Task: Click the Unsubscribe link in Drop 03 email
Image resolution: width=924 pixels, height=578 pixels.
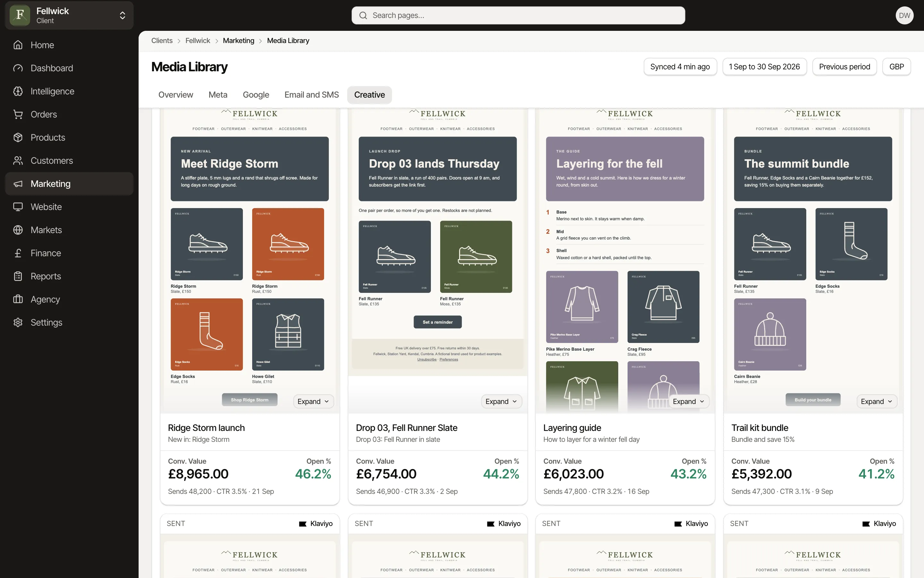Action: click(x=427, y=360)
